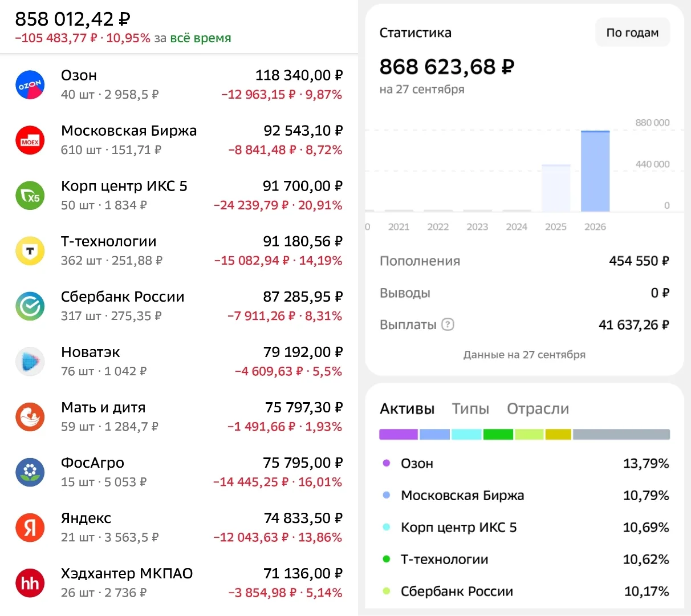This screenshot has width=691, height=616.
Task: Click the purple Озон allocation segment
Action: 399,435
